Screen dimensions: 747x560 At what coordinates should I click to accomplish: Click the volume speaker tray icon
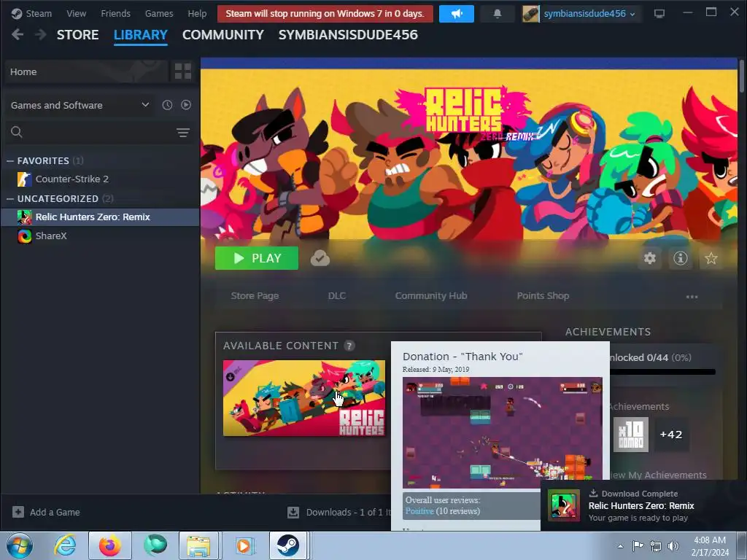point(673,546)
